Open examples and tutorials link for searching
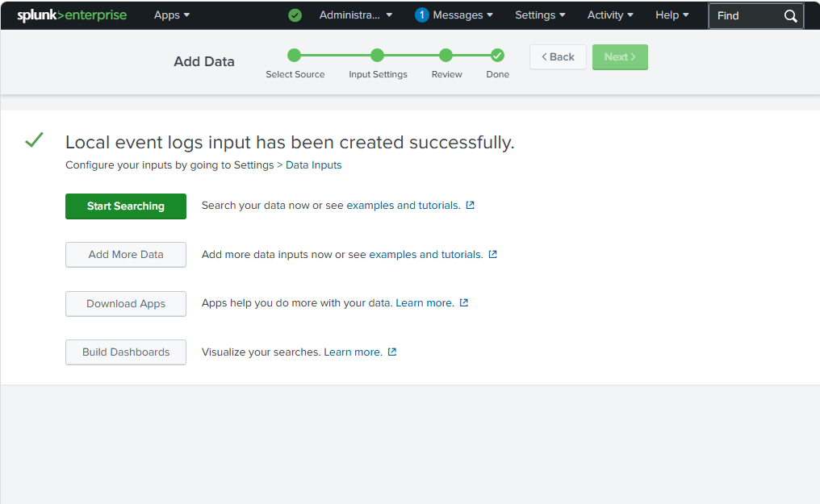Viewport: 820px width, 504px height. (x=404, y=206)
